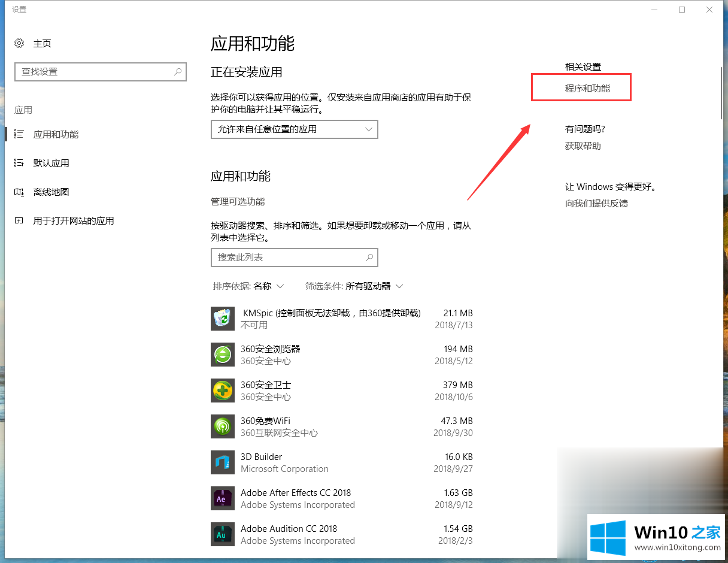The width and height of the screenshot is (728, 563).
Task: Click the search magnifier in 查找设置 box
Action: 178,71
